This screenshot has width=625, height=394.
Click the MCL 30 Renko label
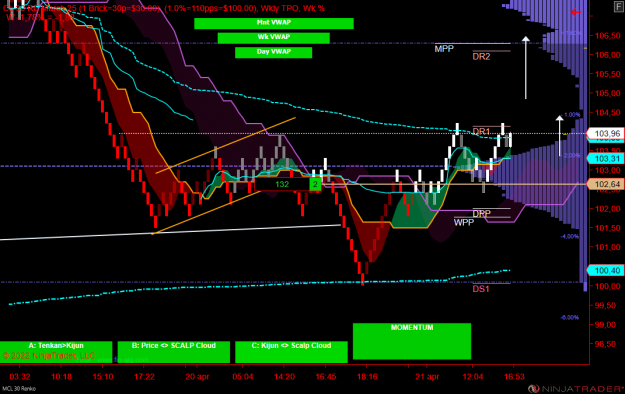click(19, 388)
